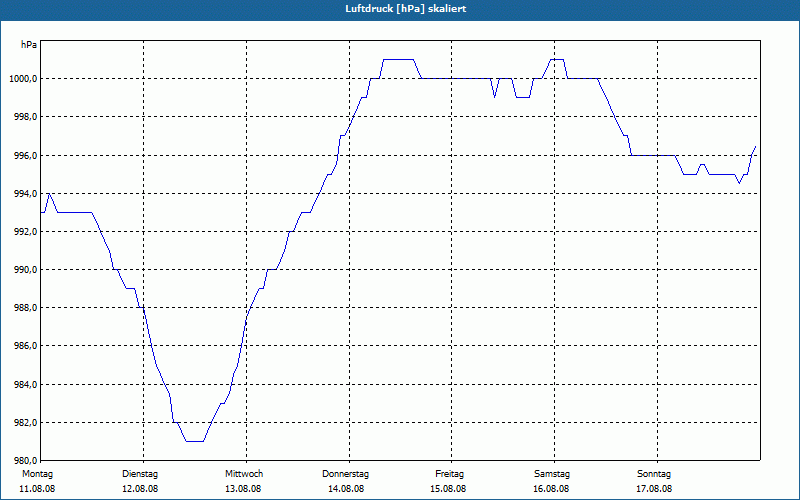
Task: Click the date 17.08.08
Action: pos(654,489)
